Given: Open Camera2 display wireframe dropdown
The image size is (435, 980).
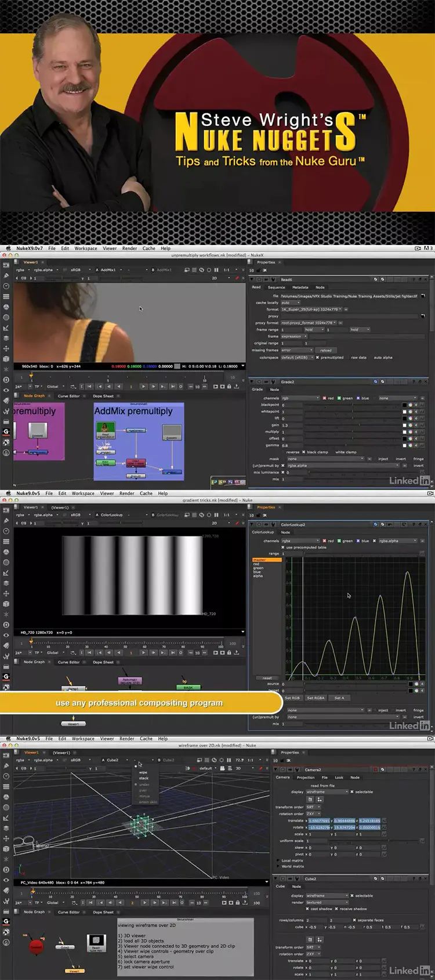Looking at the screenshot, I should point(327,792).
